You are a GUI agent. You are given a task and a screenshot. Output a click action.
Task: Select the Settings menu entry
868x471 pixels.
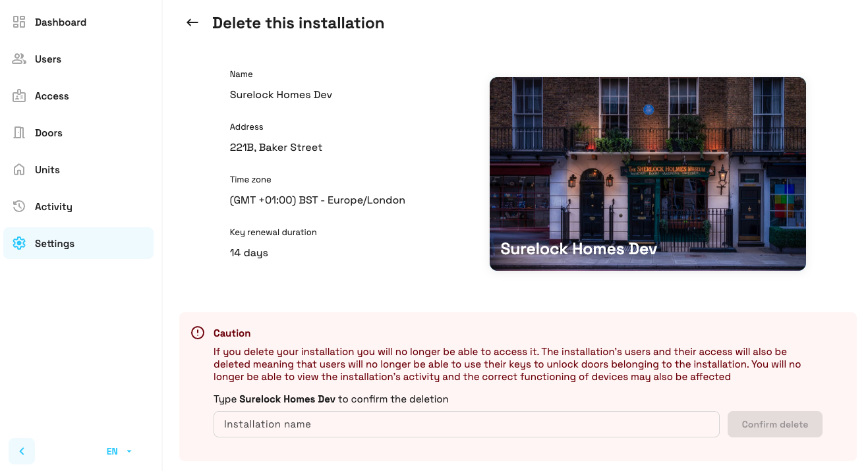pyautogui.click(x=78, y=244)
